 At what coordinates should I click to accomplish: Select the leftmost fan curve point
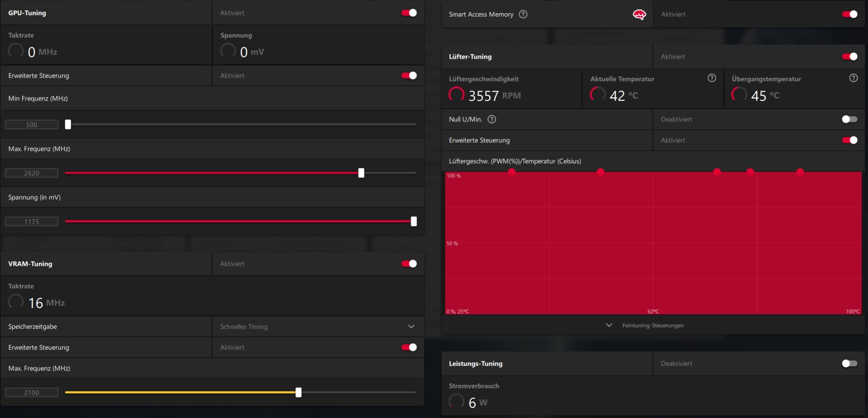512,172
